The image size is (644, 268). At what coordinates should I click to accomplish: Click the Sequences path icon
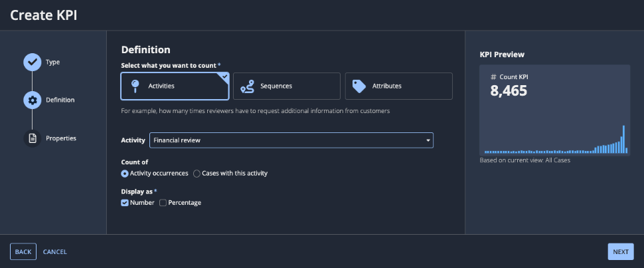[247, 86]
